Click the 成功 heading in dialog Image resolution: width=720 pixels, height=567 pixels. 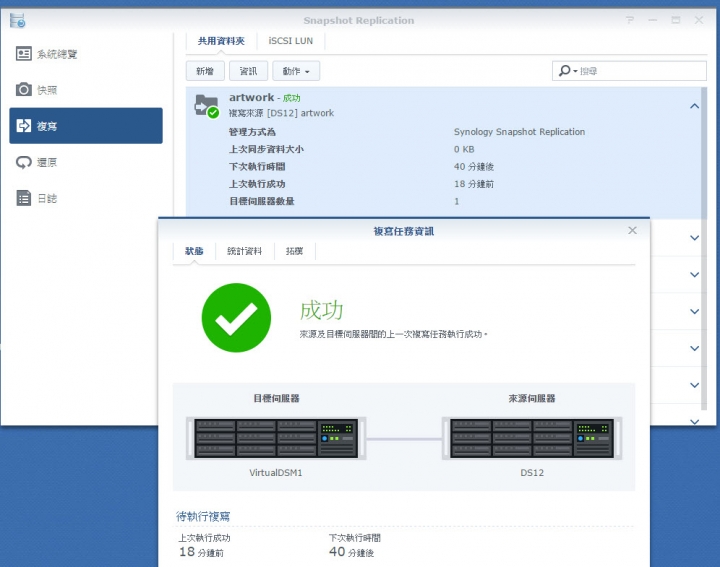pyautogui.click(x=321, y=310)
